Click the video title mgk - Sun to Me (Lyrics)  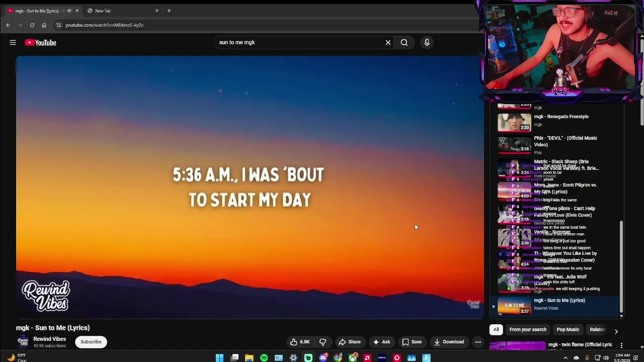(53, 328)
